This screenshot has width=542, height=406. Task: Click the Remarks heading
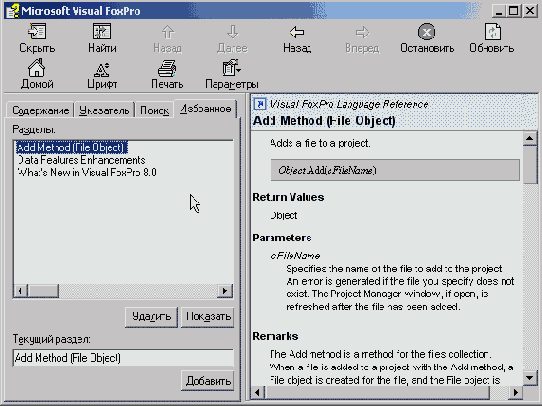275,336
